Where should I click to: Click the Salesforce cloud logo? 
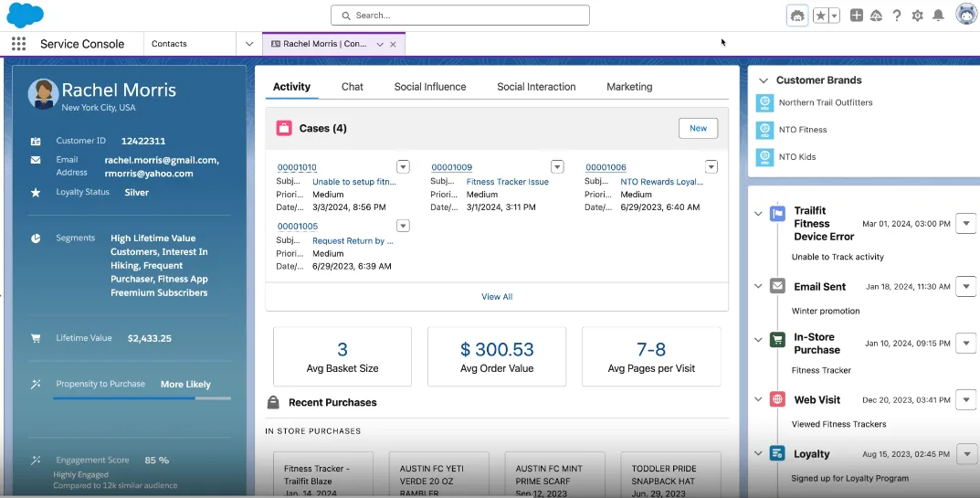(x=25, y=15)
